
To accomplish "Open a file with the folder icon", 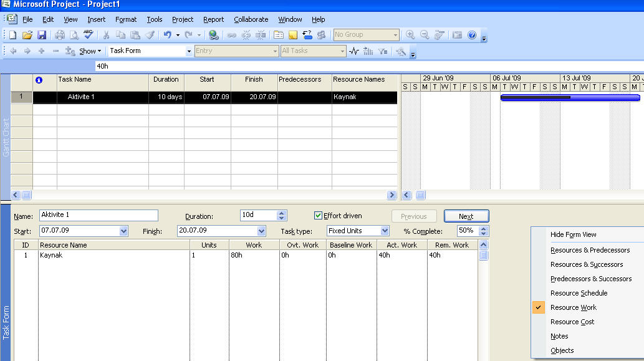I will point(27,35).
